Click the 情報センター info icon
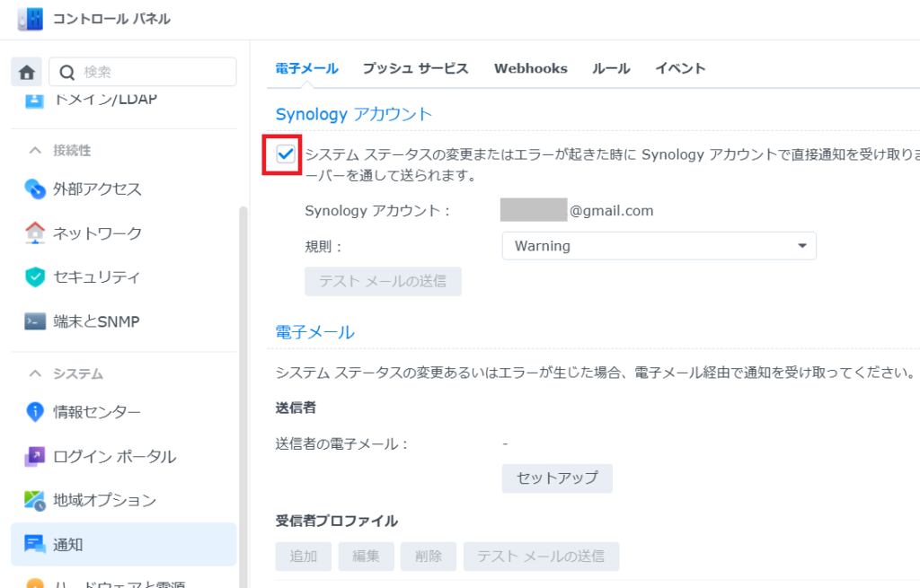Screen dimensions: 920x588 tap(35, 412)
